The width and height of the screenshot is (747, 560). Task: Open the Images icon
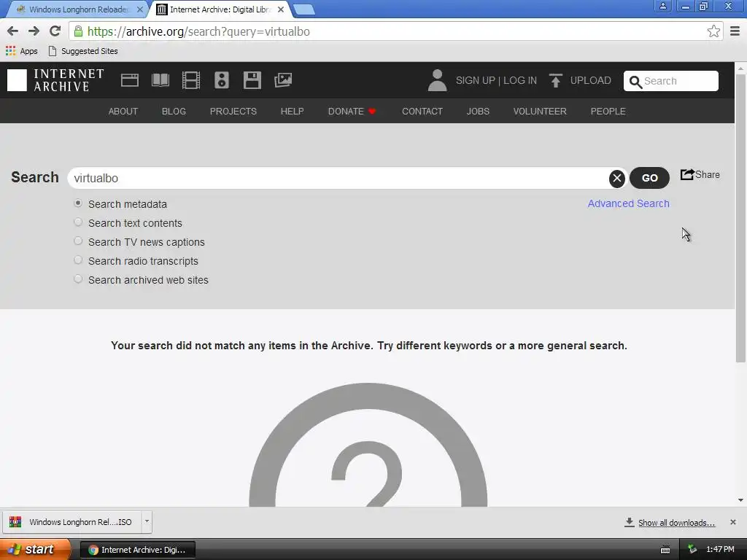pos(283,80)
